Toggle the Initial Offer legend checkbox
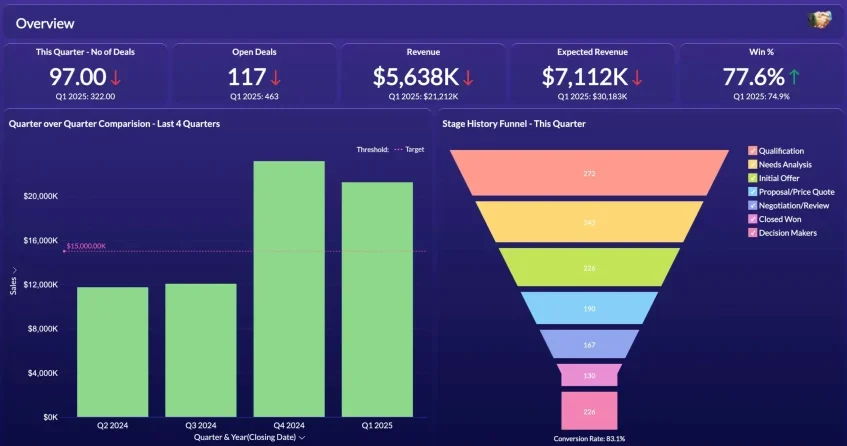The image size is (847, 446). [752, 178]
